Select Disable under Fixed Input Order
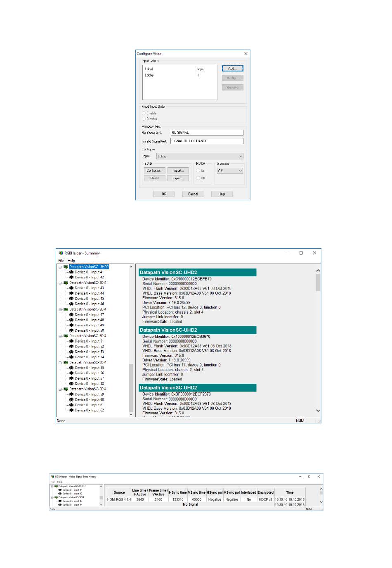The image size is (392, 568). (x=144, y=119)
